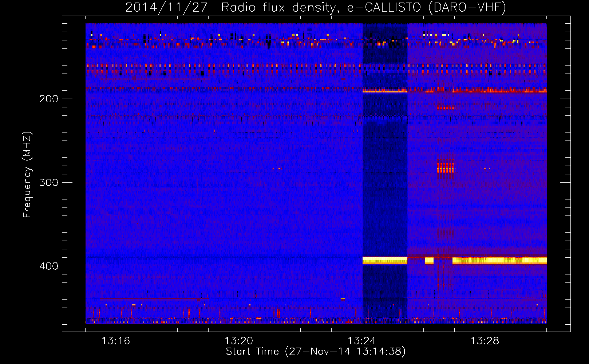The image size is (589, 364).
Task: Click the '13:20' time tick label
Action: coord(239,341)
